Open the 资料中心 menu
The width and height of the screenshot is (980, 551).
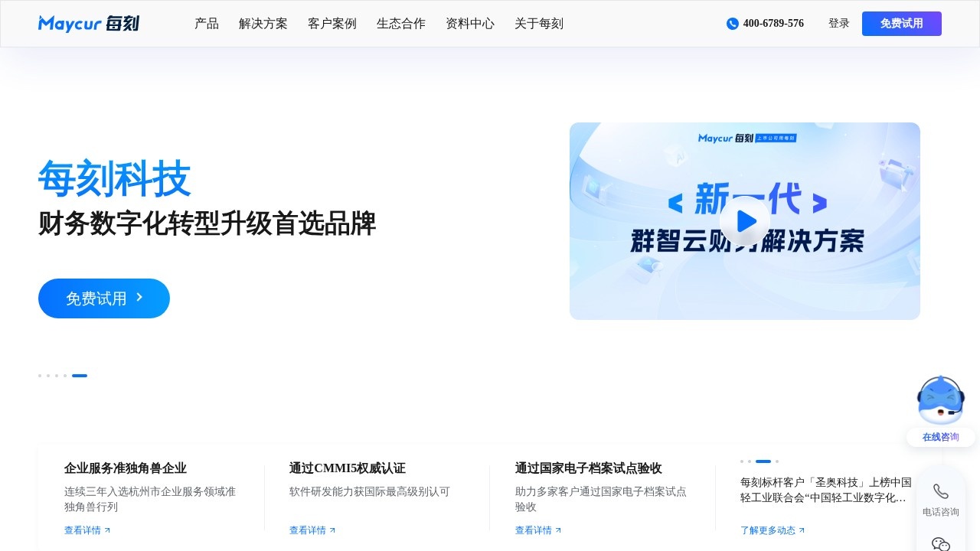pos(470,24)
